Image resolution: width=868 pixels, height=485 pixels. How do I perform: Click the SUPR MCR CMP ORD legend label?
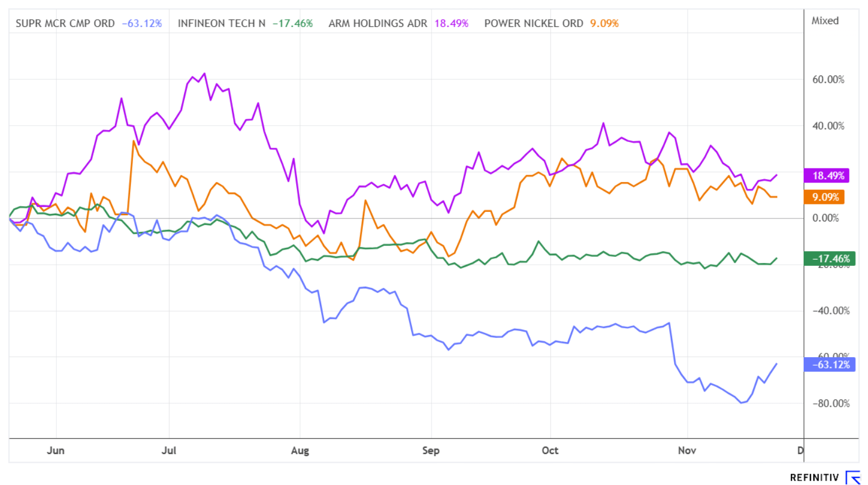(x=65, y=24)
